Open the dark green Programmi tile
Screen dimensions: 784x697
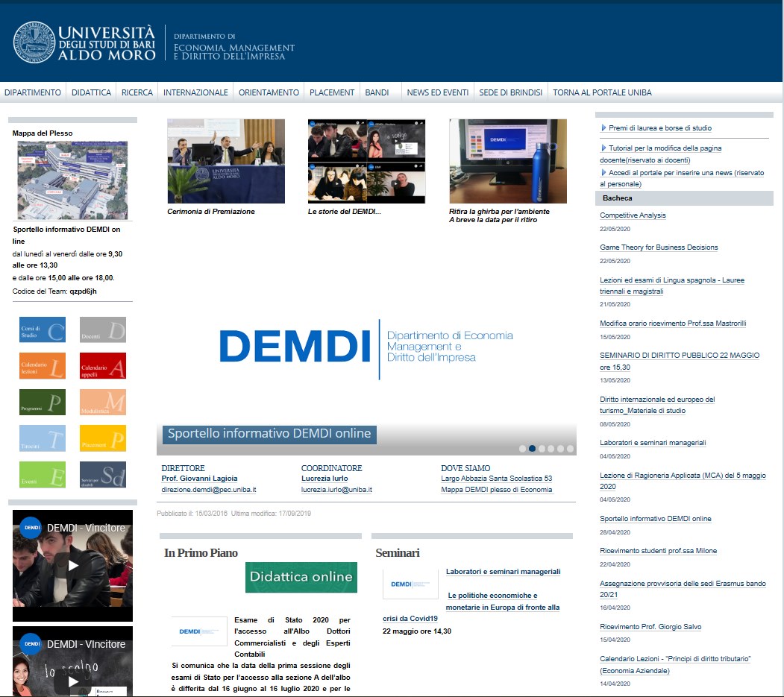tap(42, 402)
